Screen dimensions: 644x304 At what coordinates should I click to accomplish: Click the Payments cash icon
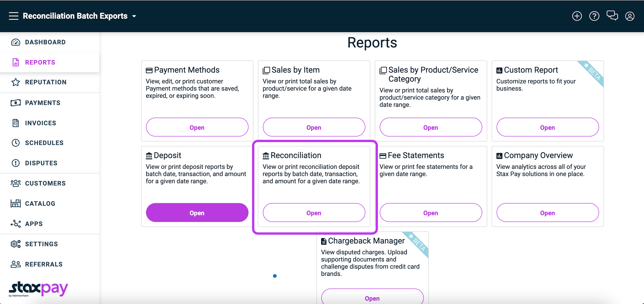click(x=15, y=103)
